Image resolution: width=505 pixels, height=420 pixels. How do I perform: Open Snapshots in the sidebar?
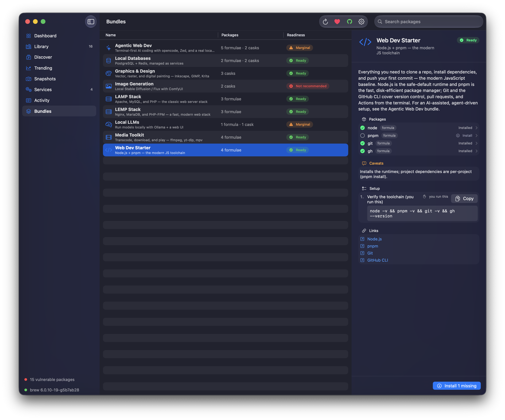coord(59,79)
